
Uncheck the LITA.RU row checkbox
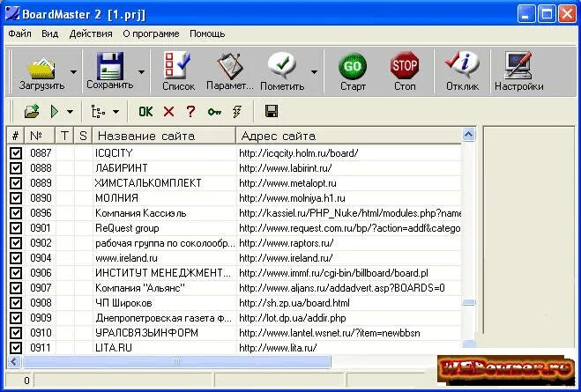click(x=16, y=348)
